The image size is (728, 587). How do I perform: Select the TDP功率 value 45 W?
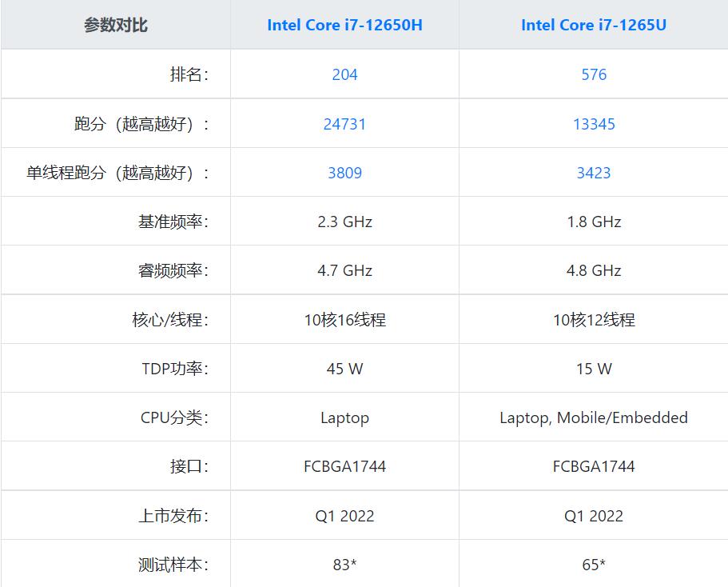pos(344,369)
